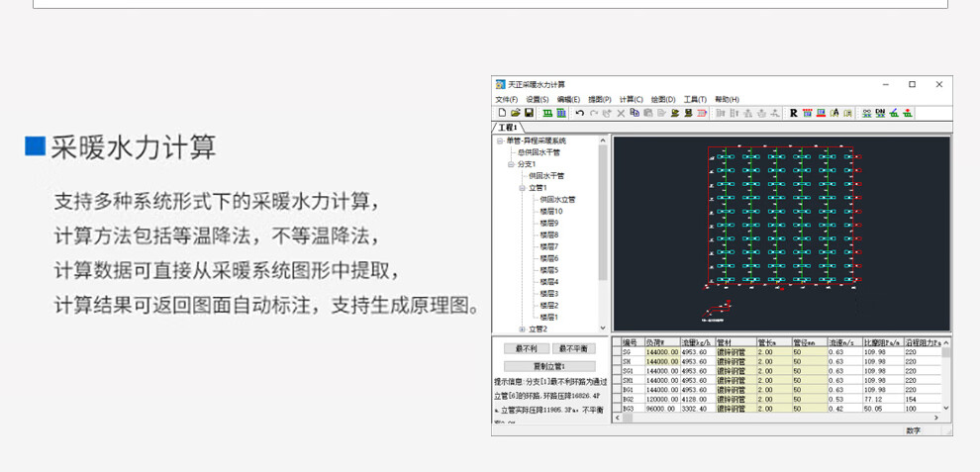Expand the 立管2 tree node
The width and height of the screenshot is (980, 472).
click(522, 330)
